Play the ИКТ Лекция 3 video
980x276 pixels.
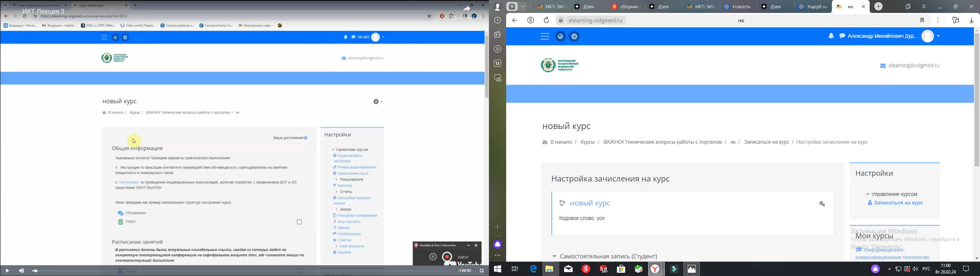click(7, 271)
